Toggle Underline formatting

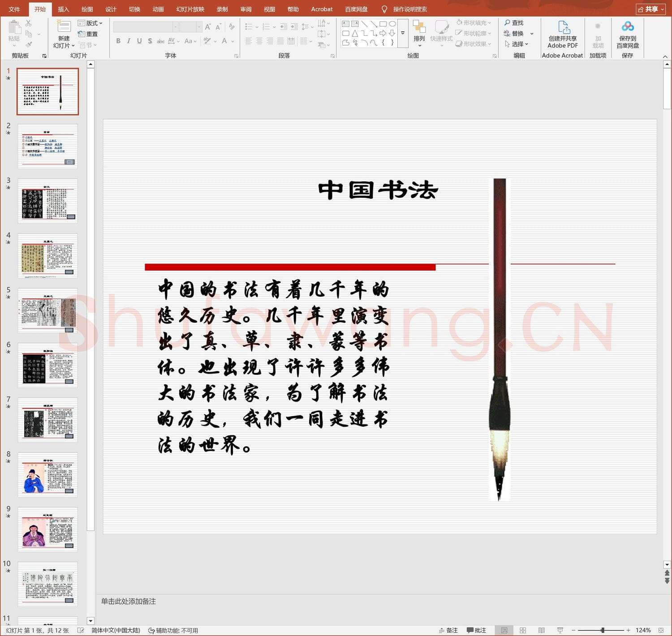[x=139, y=41]
